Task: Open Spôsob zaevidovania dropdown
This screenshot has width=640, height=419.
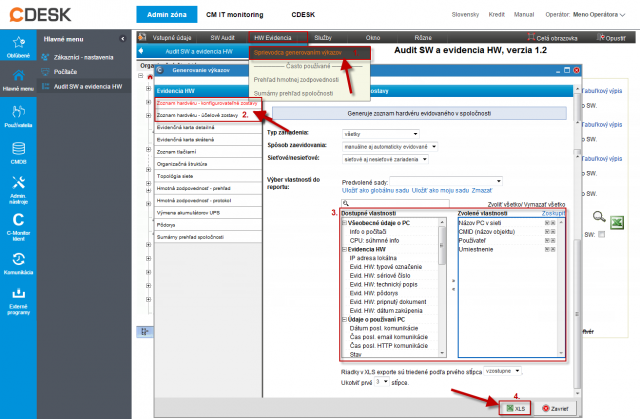Action: click(390, 146)
